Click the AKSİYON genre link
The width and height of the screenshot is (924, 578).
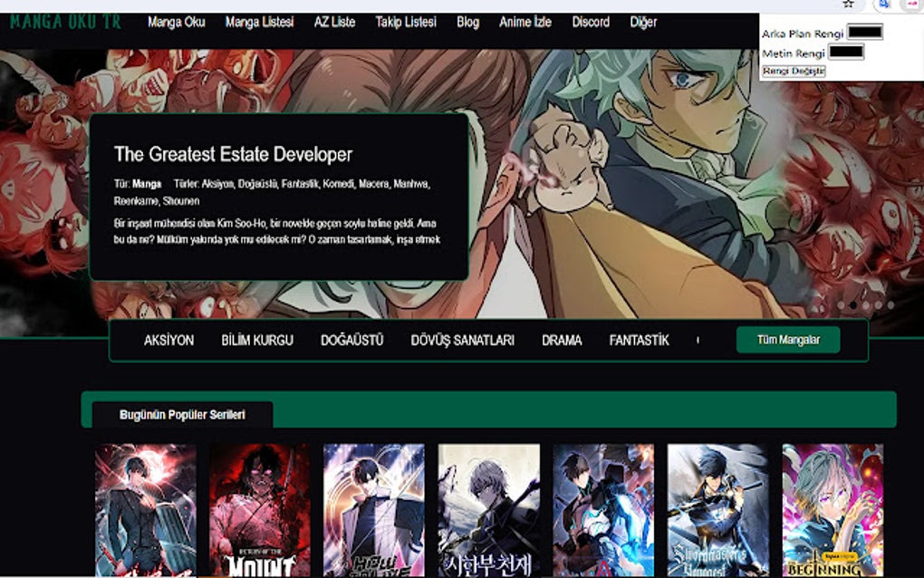click(x=170, y=341)
